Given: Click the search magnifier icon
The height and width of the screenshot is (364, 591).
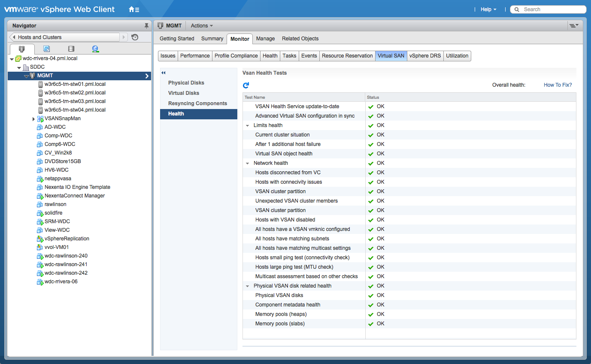Looking at the screenshot, I should click(517, 9).
